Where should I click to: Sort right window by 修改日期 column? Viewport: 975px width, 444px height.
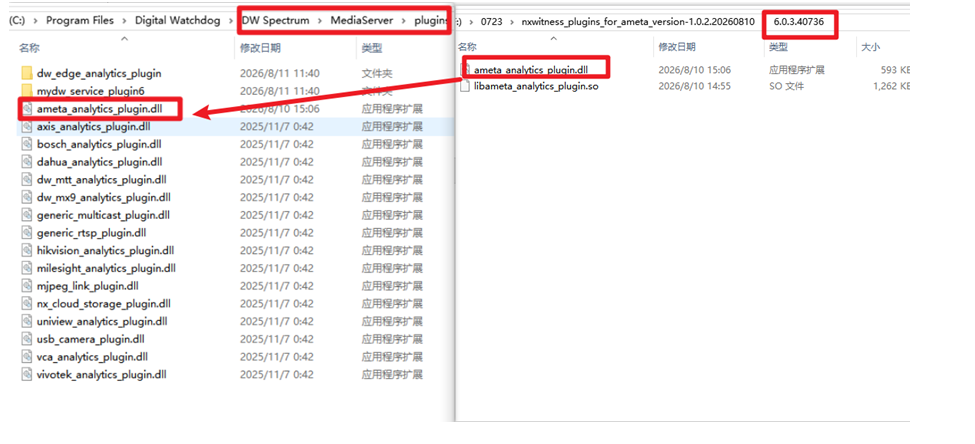[x=677, y=47]
